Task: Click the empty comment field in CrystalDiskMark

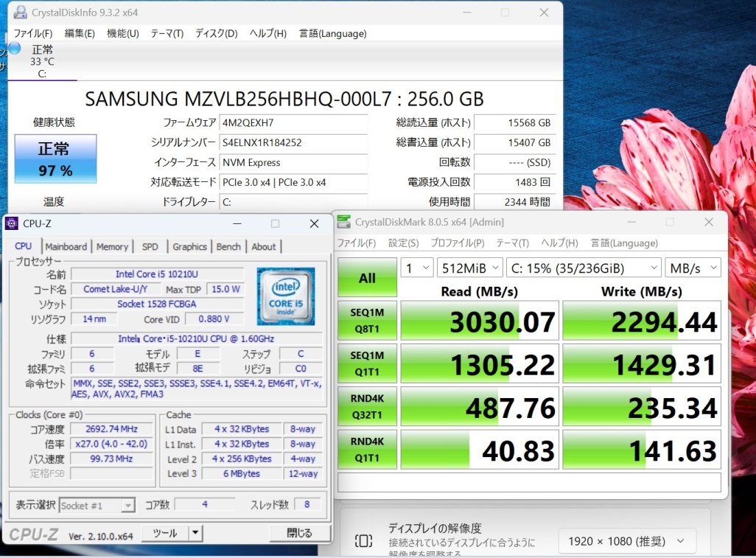Action: point(529,482)
